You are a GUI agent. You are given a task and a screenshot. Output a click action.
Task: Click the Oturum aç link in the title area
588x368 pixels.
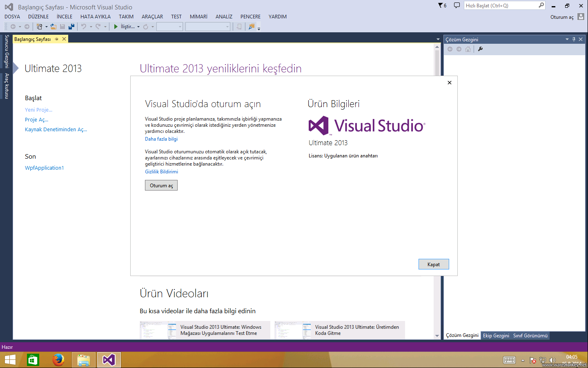(x=562, y=17)
